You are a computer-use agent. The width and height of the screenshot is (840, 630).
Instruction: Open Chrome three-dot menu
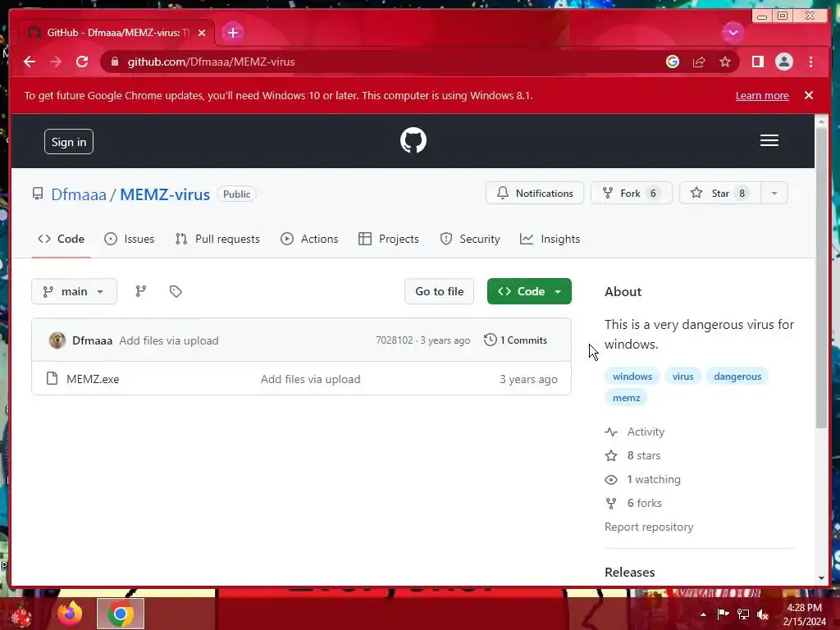point(810,62)
